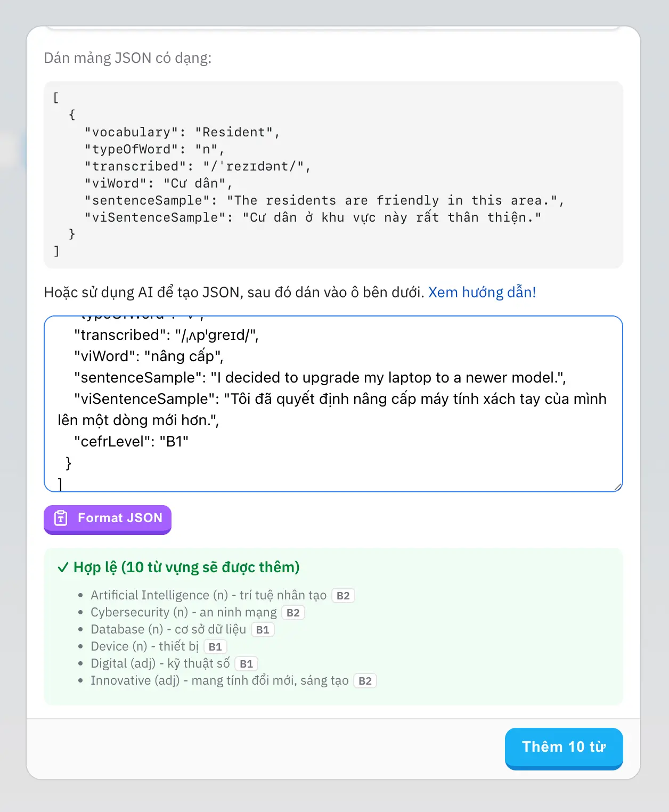This screenshot has width=669, height=812.
Task: Click the B1 badge beside Digital
Action: [246, 664]
